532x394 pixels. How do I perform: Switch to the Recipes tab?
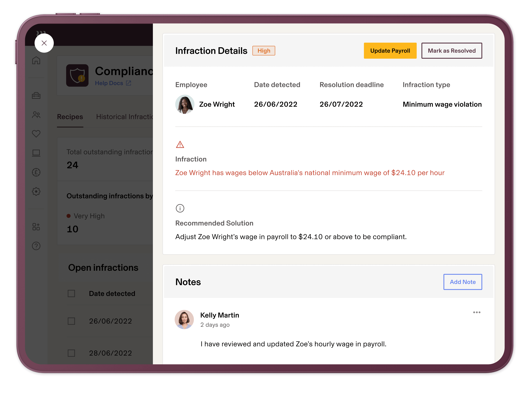[70, 117]
